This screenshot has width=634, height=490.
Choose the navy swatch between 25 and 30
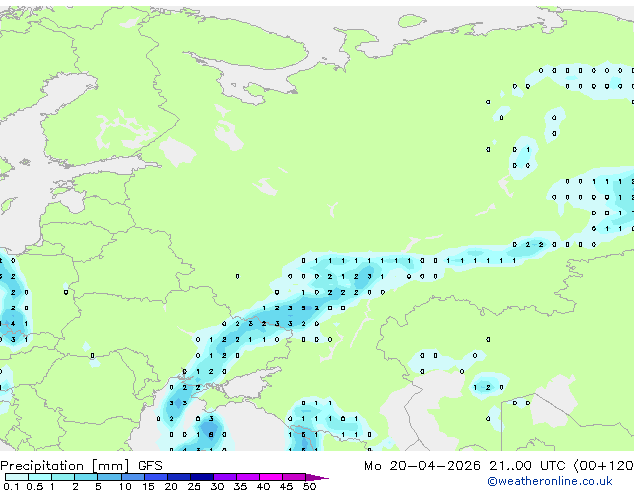201,477
